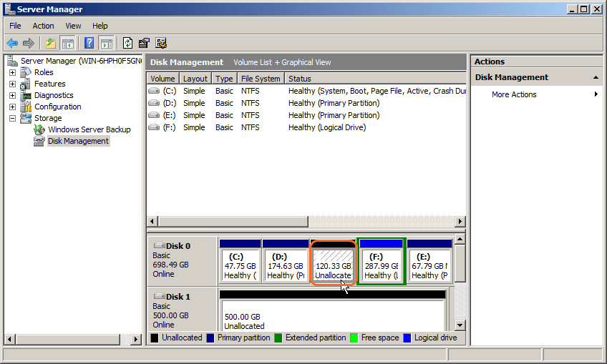Image resolution: width=607 pixels, height=364 pixels.
Task: Collapse the Disk Management actions section arrow
Action: pyautogui.click(x=596, y=78)
